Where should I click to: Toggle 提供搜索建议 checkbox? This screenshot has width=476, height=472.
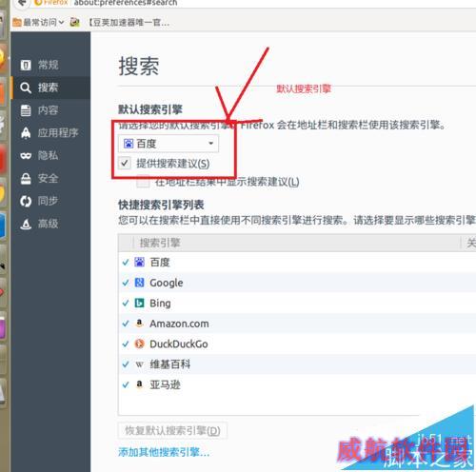pyautogui.click(x=125, y=163)
